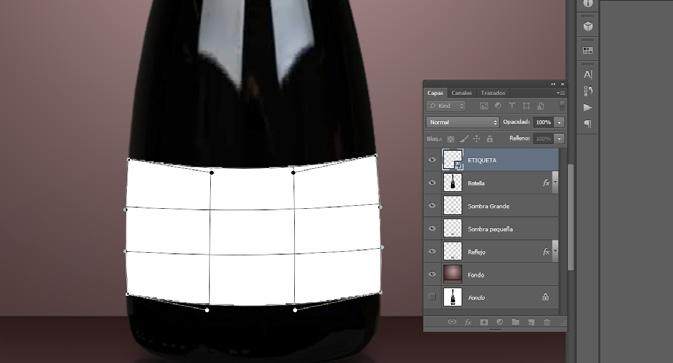Switch to the Canales tab
Screen dimensions: 673x363
pos(461,93)
